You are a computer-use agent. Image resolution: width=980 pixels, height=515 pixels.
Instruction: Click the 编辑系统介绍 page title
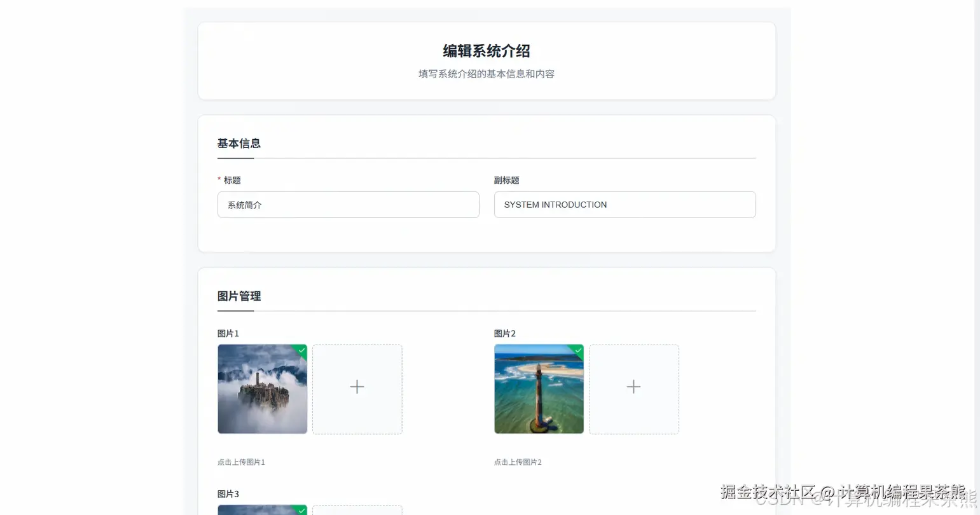487,51
